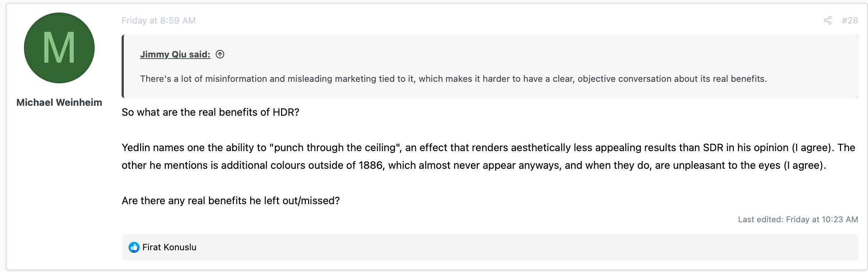Click the blue thumbs-up reaction icon
The width and height of the screenshot is (868, 272).
click(x=134, y=247)
